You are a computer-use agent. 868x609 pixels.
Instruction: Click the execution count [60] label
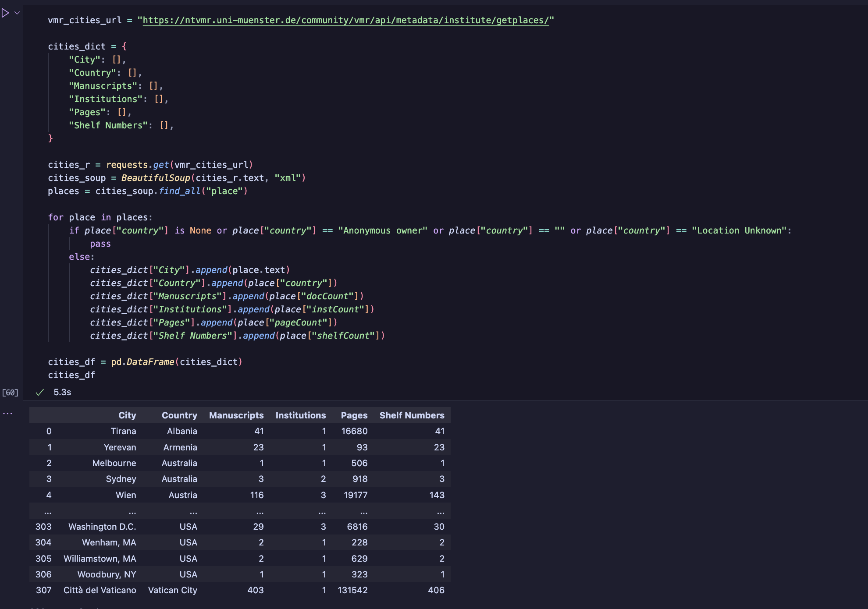[x=10, y=393]
